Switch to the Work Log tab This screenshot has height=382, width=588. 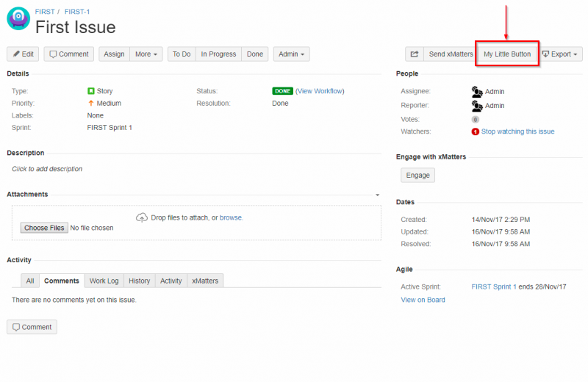[x=104, y=281]
